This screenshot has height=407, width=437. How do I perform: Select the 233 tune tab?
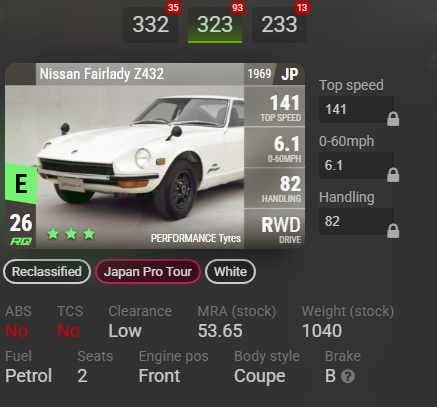point(279,25)
